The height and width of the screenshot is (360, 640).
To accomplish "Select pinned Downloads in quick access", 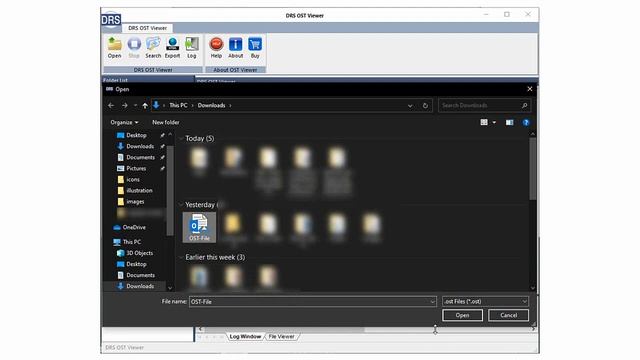I will click(x=140, y=146).
